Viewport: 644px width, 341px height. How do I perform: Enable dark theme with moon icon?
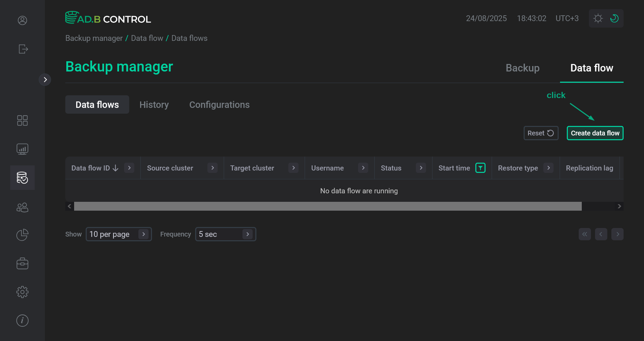(614, 18)
